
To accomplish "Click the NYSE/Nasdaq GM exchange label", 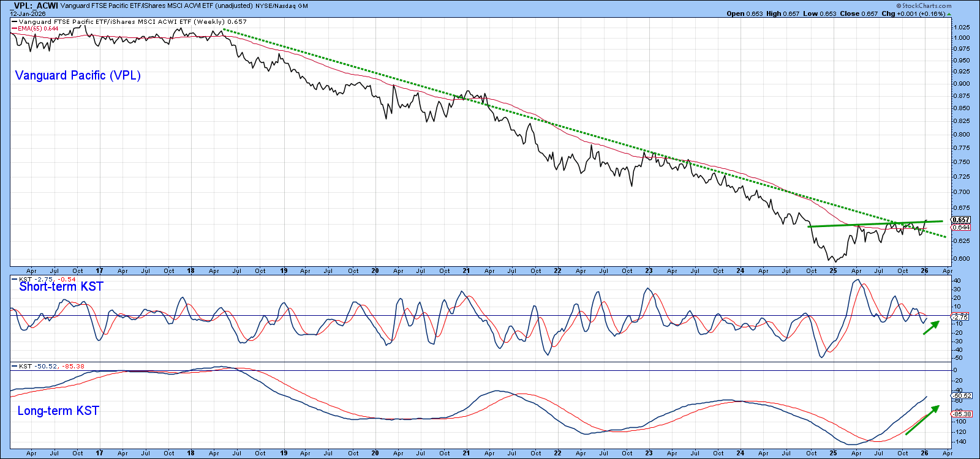I will point(282,6).
